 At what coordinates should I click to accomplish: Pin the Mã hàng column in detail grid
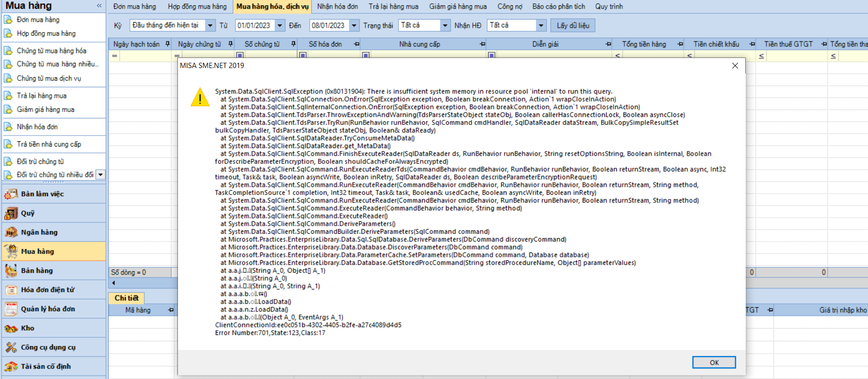171,310
